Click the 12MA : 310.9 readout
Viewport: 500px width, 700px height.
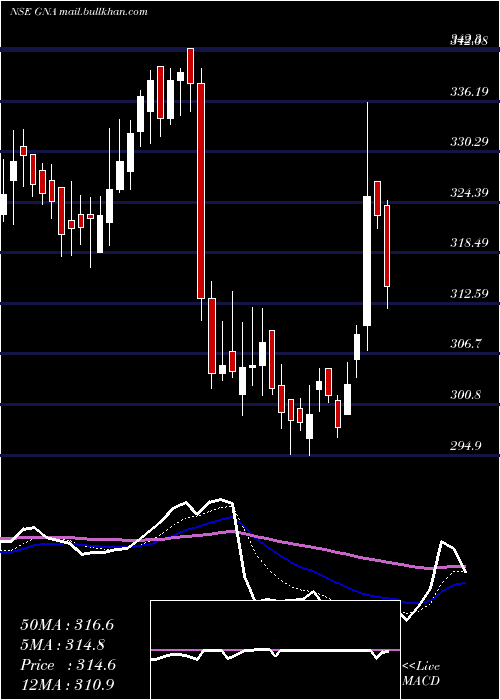[67, 685]
